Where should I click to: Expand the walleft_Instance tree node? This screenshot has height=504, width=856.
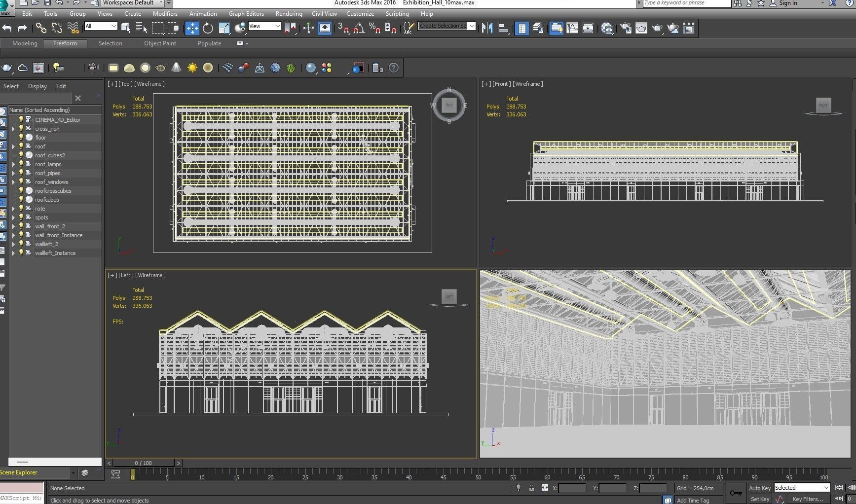[13, 253]
